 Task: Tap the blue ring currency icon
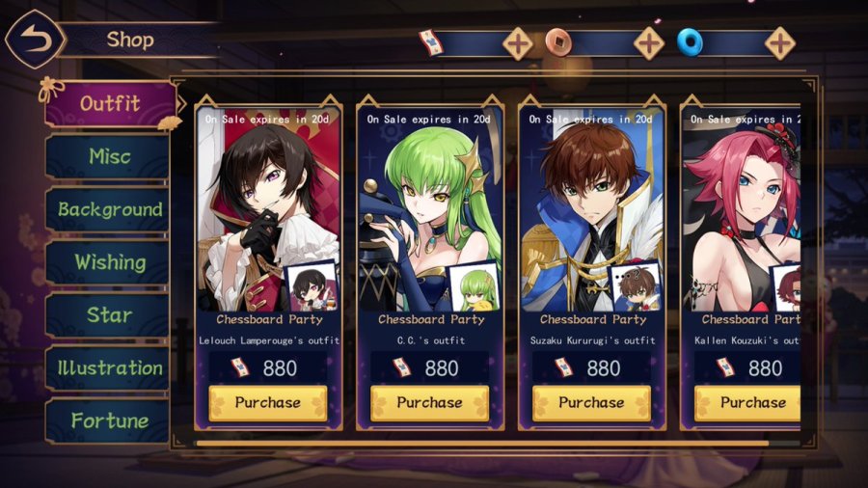[691, 42]
